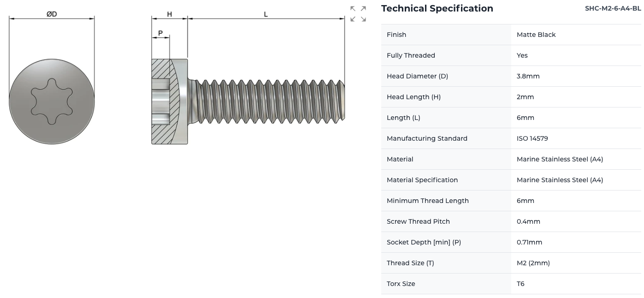644x298 pixels.
Task: Click the P socket depth dimension label
Action: [x=160, y=33]
